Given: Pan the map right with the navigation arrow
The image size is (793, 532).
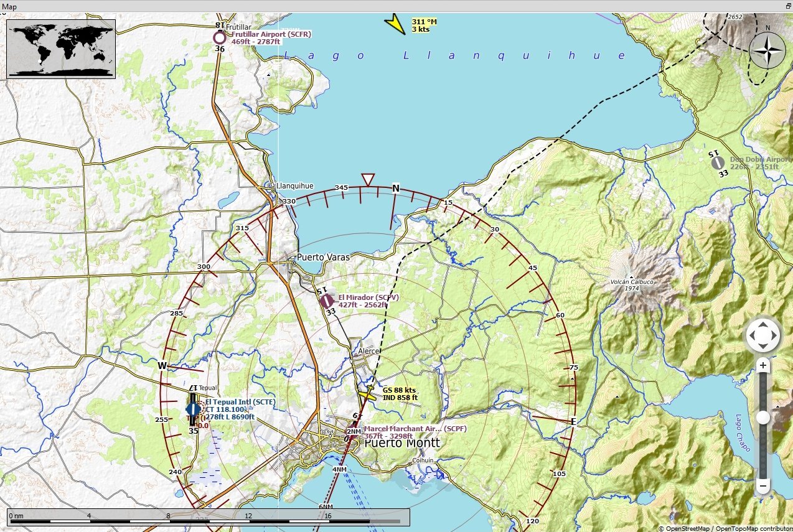Looking at the screenshot, I should (774, 337).
